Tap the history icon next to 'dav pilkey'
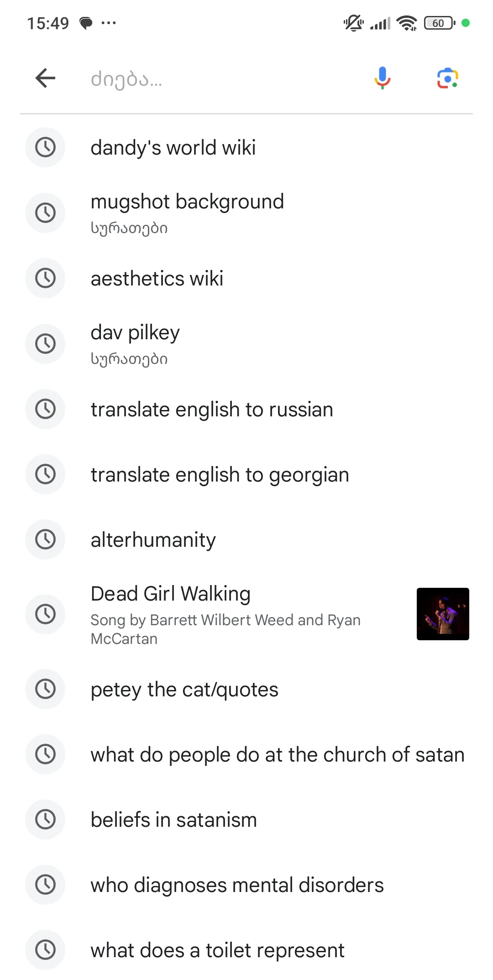493x980 pixels. (45, 343)
